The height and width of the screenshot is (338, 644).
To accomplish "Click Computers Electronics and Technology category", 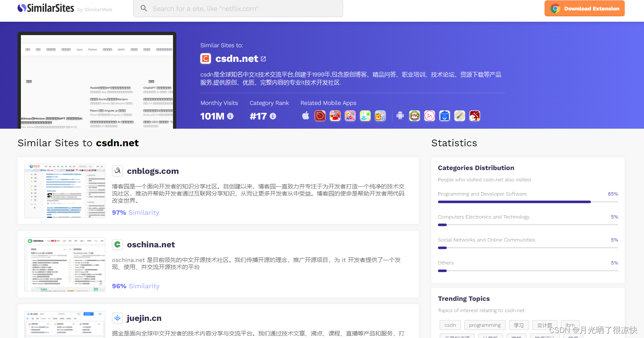I will 484,217.
